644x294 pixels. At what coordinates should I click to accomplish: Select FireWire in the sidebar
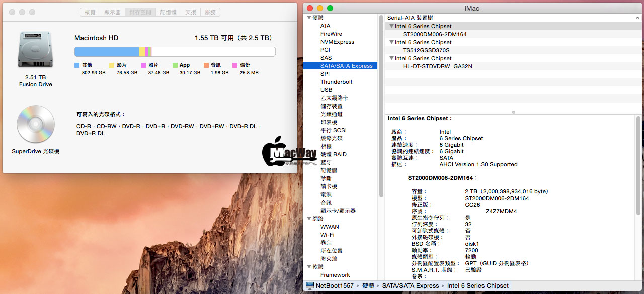tap(331, 34)
